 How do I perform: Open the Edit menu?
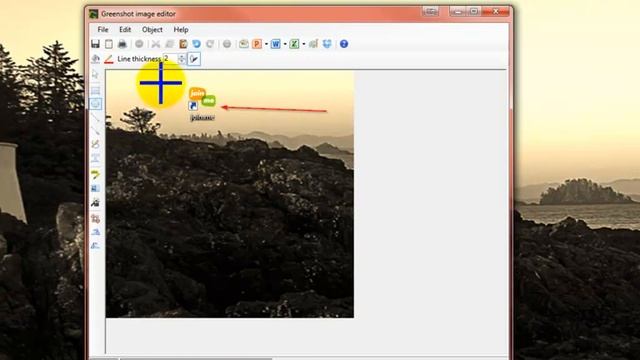(125, 29)
